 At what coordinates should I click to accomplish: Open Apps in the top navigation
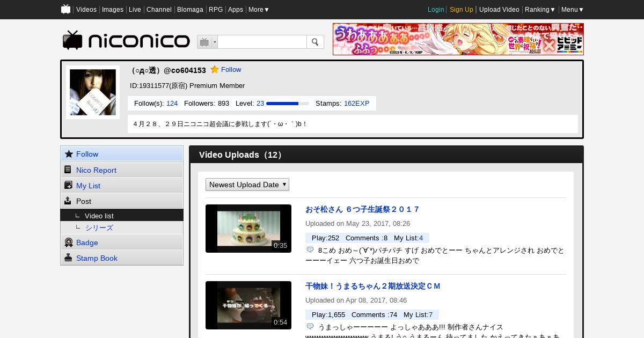pos(236,10)
